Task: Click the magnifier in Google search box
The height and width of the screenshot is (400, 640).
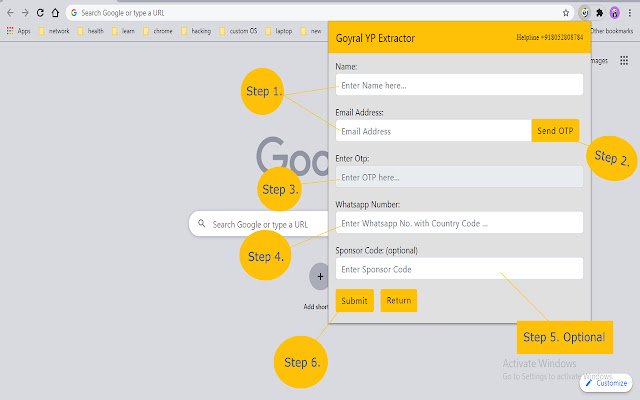Action: 202,223
